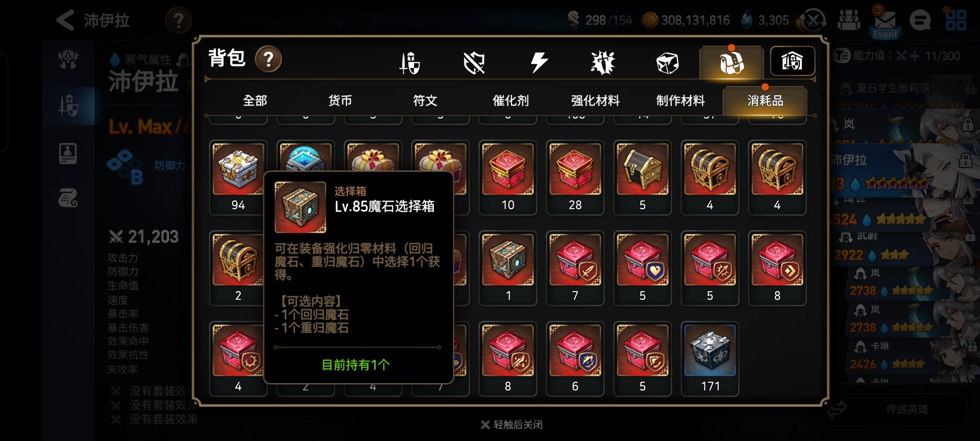This screenshot has width=980, height=441.
Task: Open the warehouse storage icon
Action: coord(792,61)
